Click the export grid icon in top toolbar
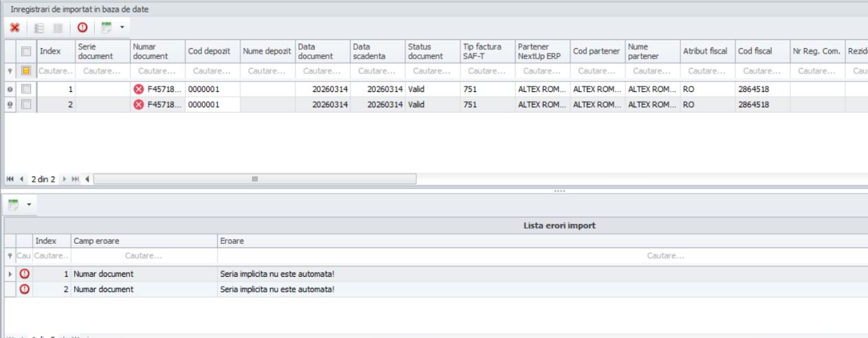This screenshot has height=338, width=868. pyautogui.click(x=107, y=27)
